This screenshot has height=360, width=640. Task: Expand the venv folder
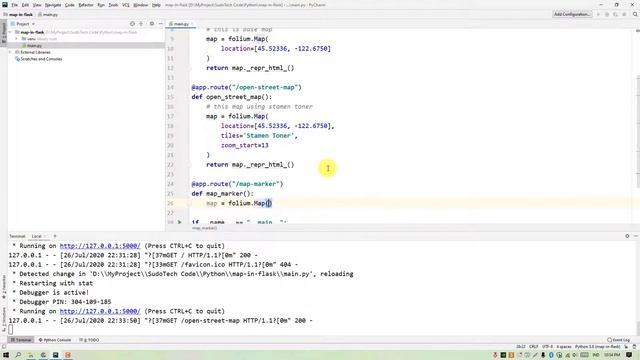point(16,39)
